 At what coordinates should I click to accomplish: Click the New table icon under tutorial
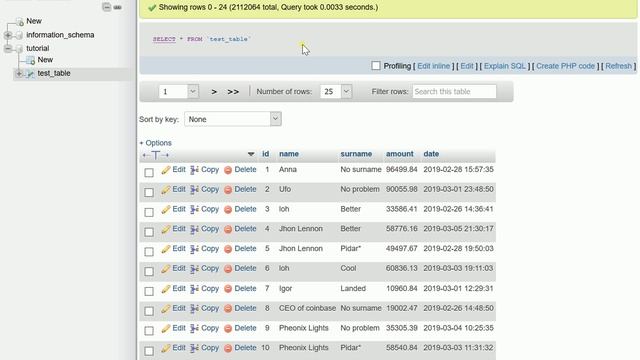click(30, 60)
